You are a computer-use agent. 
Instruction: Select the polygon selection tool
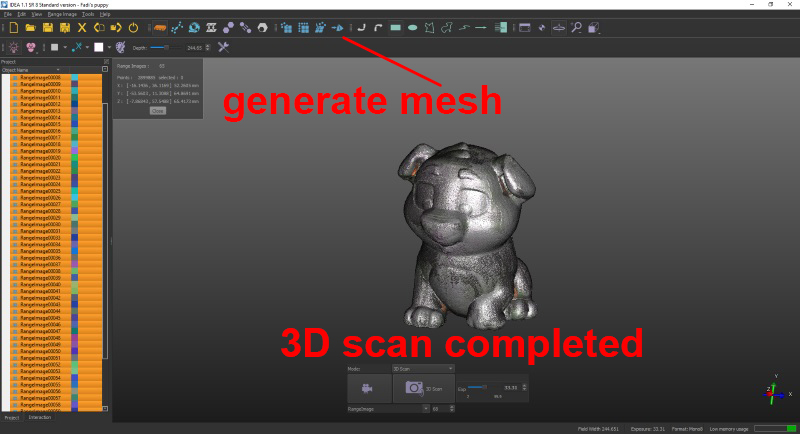[430, 28]
